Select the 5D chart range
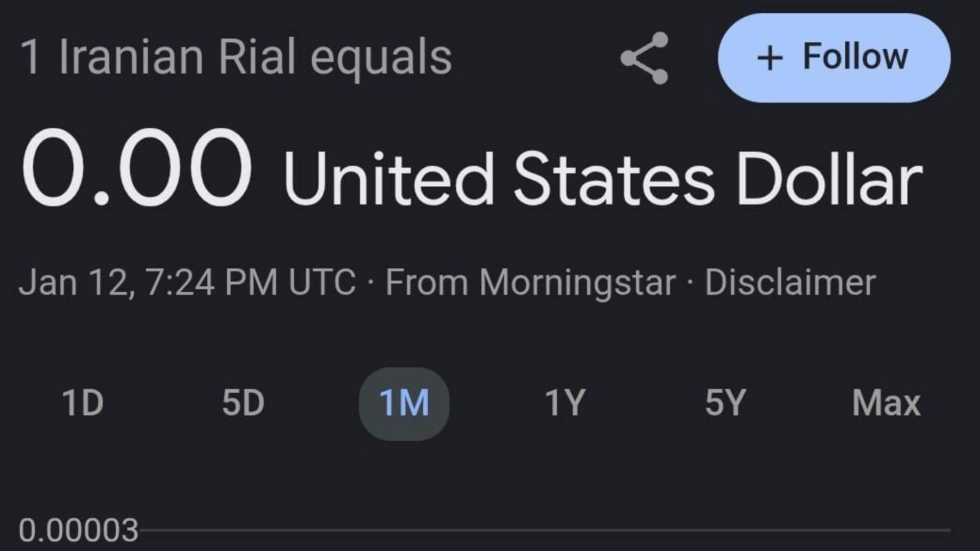Image resolution: width=980 pixels, height=551 pixels. pyautogui.click(x=243, y=403)
